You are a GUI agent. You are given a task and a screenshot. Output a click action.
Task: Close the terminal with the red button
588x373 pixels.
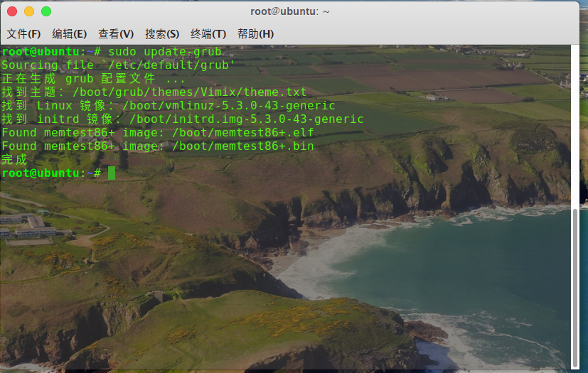click(x=12, y=11)
